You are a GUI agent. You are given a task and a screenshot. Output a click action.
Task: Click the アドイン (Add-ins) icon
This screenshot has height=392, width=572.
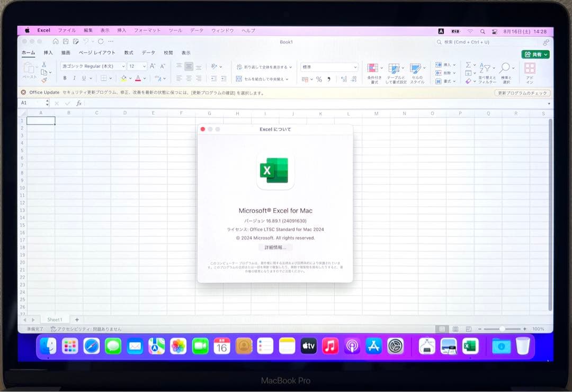coord(530,69)
